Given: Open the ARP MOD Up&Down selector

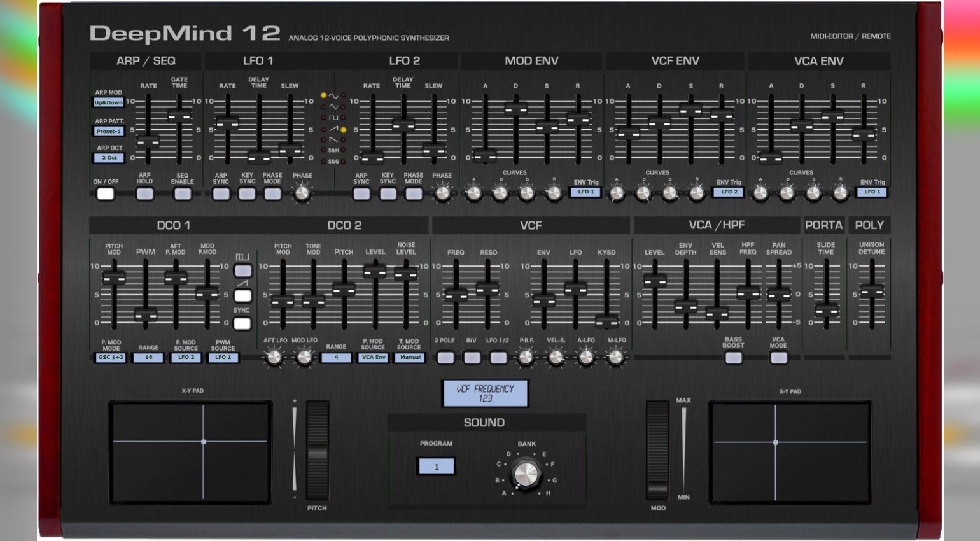Looking at the screenshot, I should click(109, 102).
